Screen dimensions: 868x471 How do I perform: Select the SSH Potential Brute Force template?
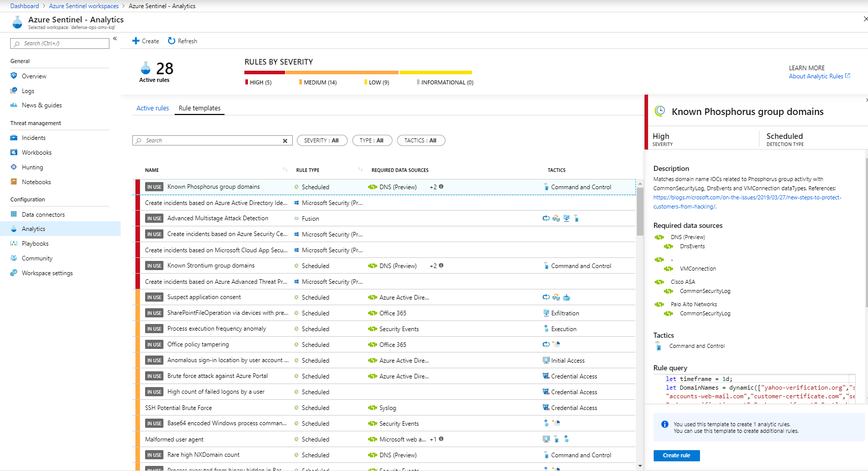click(385, 407)
